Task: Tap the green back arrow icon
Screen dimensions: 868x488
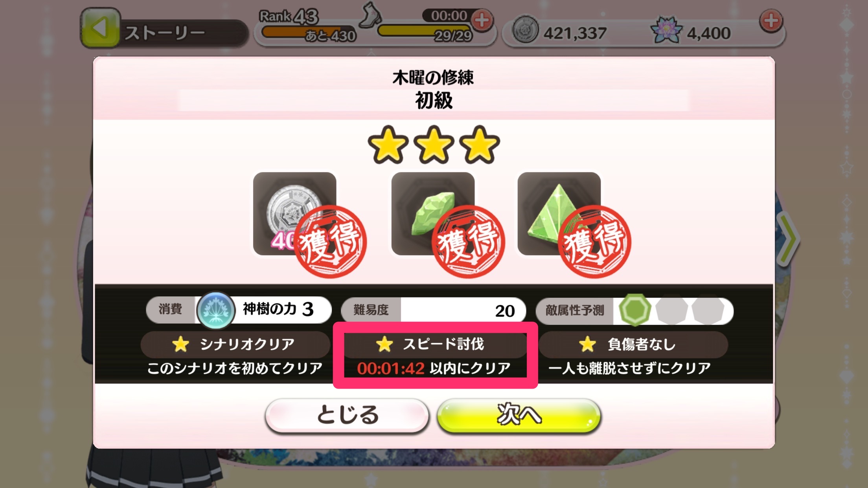Action: click(x=100, y=28)
